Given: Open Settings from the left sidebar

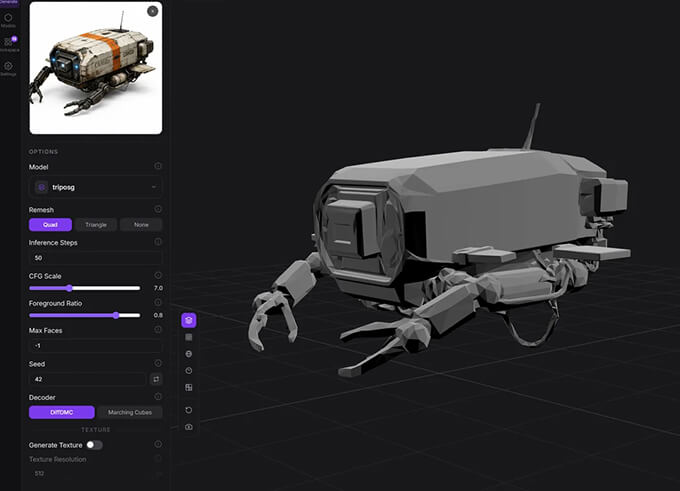Looking at the screenshot, I should pyautogui.click(x=8, y=68).
